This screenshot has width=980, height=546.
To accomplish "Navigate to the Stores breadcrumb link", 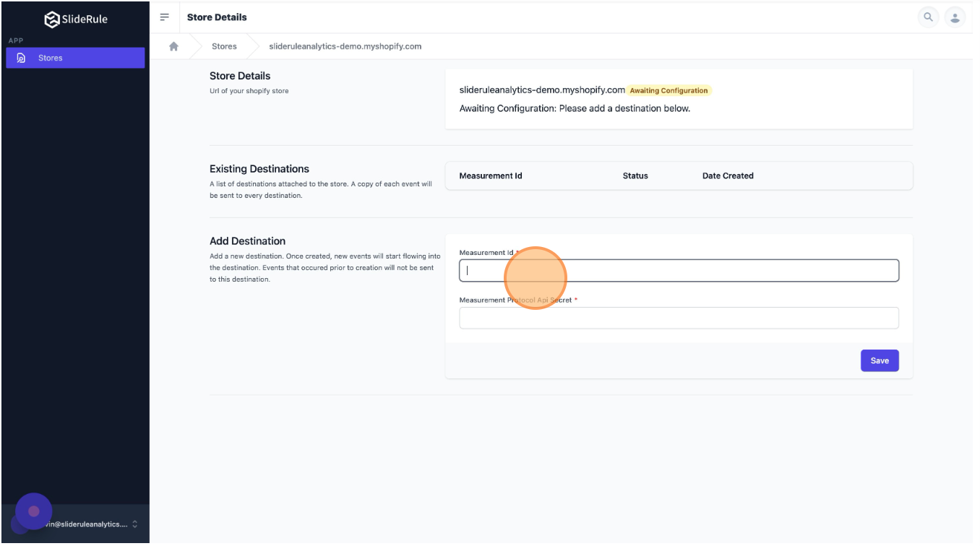I will 224,46.
